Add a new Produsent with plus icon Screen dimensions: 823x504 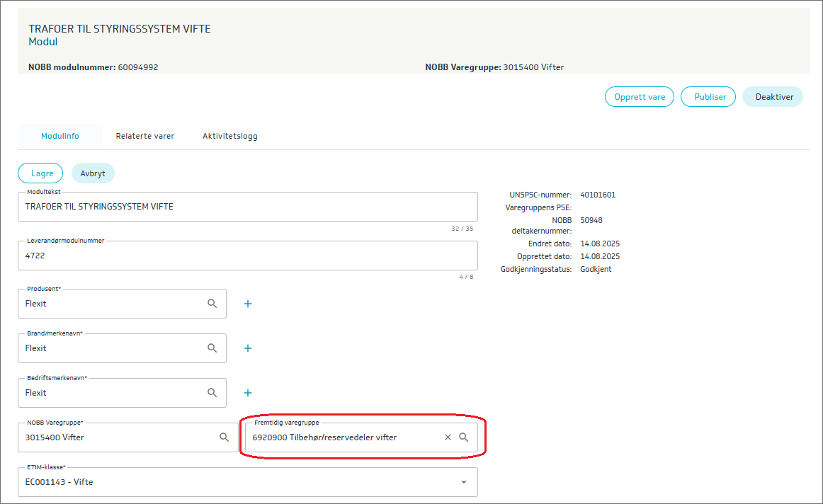point(248,304)
